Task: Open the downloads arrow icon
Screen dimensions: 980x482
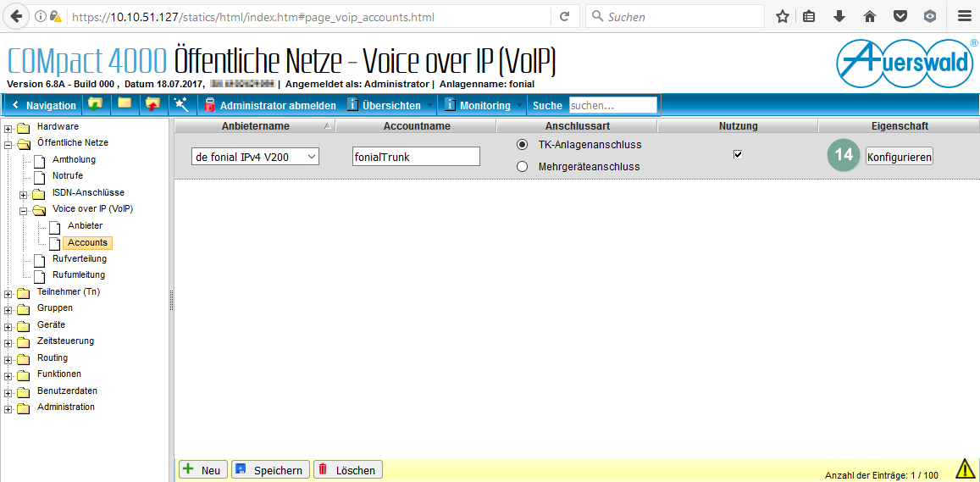Action: [x=839, y=17]
